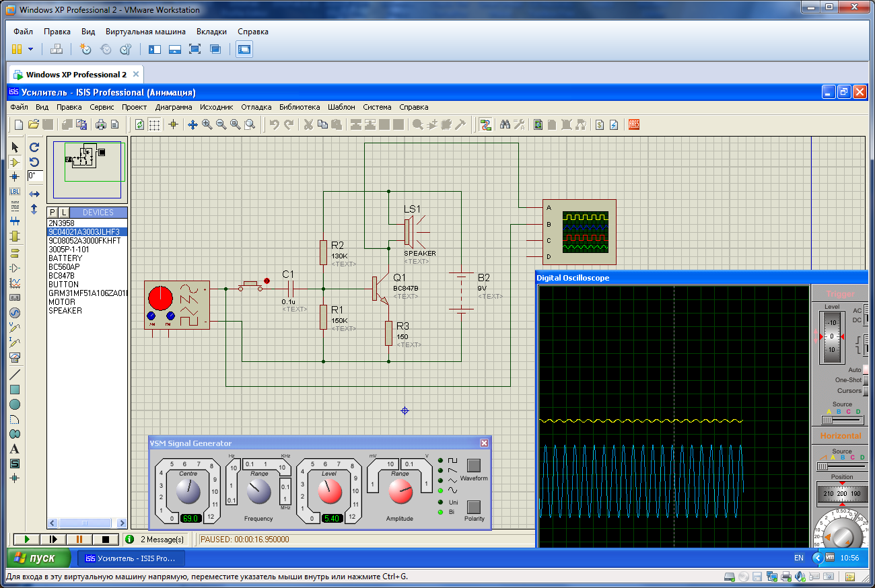Image resolution: width=875 pixels, height=588 pixels.
Task: Open the ARES PCB layout icon
Action: click(633, 124)
